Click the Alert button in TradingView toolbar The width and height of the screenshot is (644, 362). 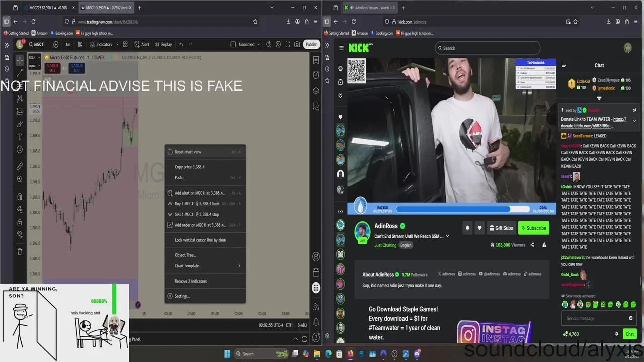[x=142, y=44]
